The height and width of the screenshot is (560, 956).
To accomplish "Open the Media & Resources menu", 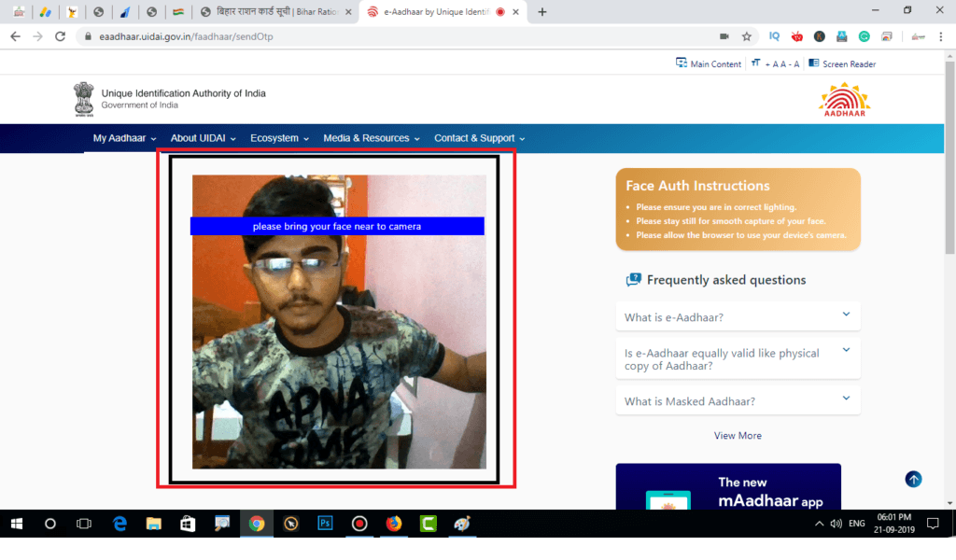I will [372, 138].
